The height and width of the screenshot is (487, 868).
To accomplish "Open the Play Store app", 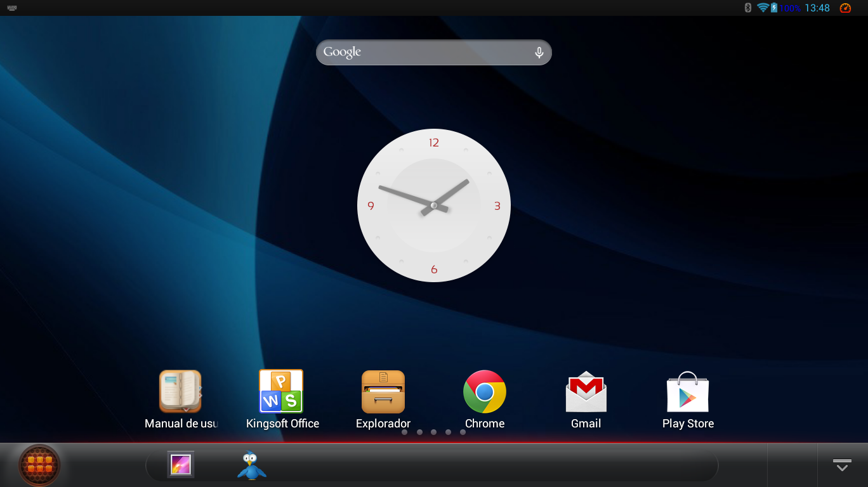I will 688,392.
